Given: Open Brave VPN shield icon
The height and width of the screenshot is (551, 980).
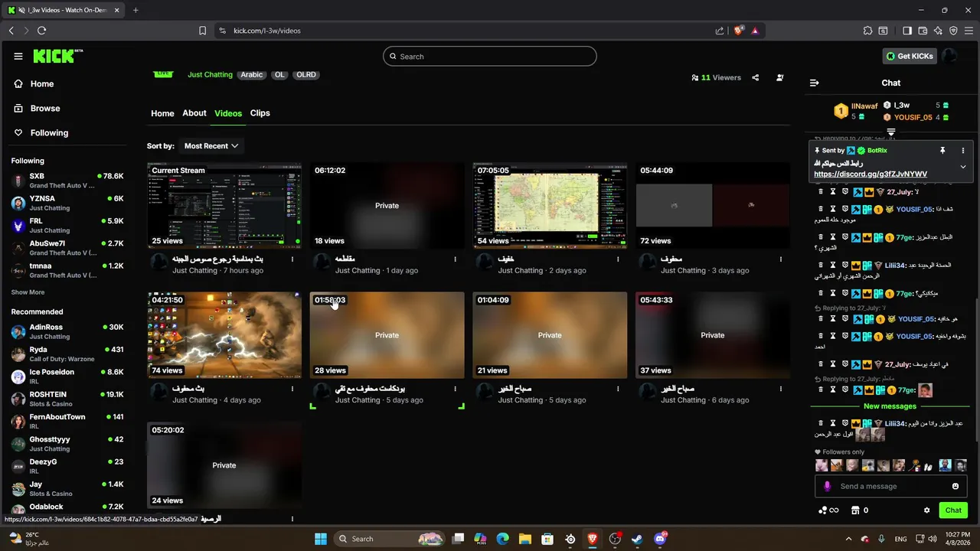Looking at the screenshot, I should (x=953, y=31).
